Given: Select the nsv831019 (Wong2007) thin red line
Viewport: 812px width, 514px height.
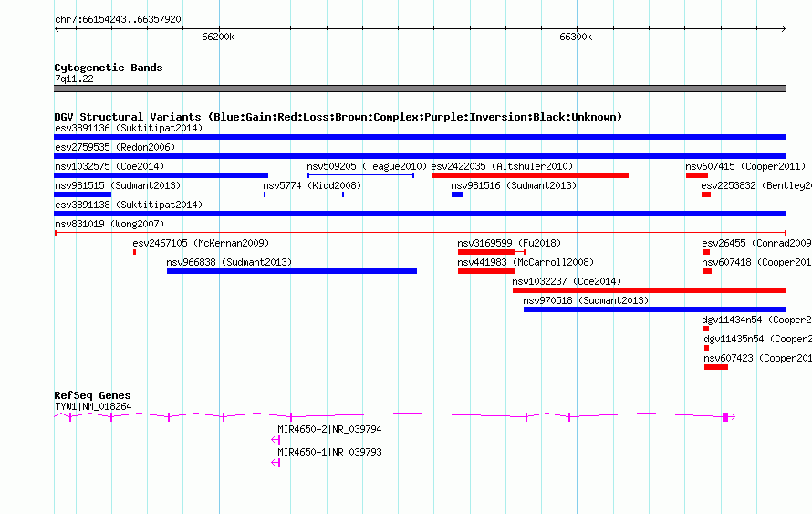Looking at the screenshot, I should coord(420,233).
